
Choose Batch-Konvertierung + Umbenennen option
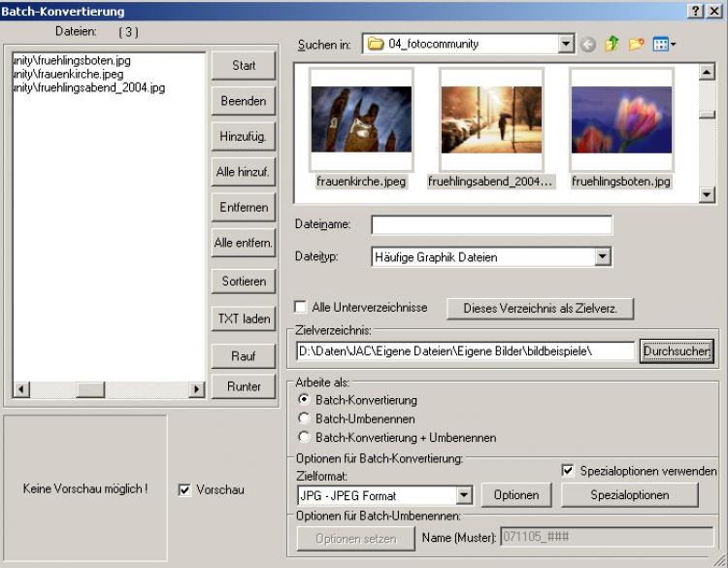(305, 438)
